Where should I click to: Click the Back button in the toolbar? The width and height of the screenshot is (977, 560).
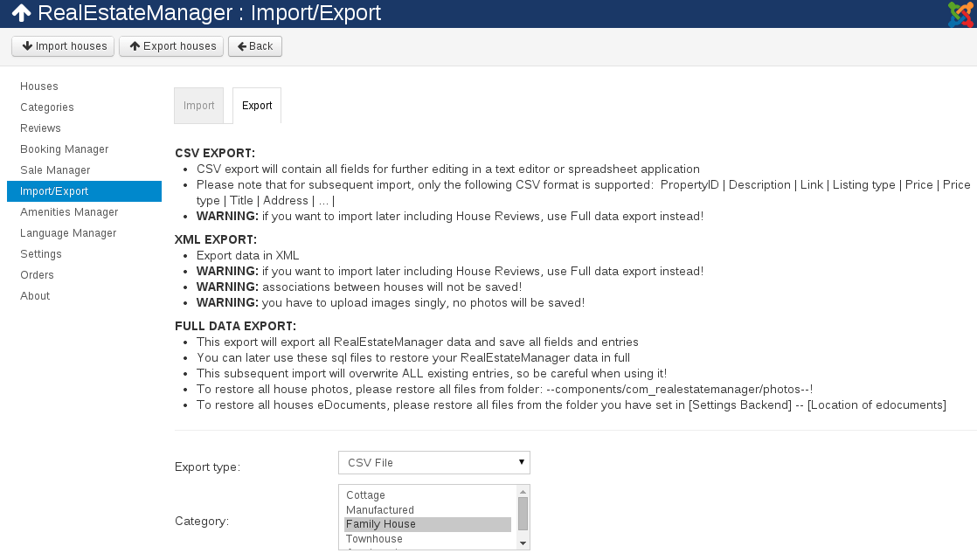pyautogui.click(x=254, y=45)
